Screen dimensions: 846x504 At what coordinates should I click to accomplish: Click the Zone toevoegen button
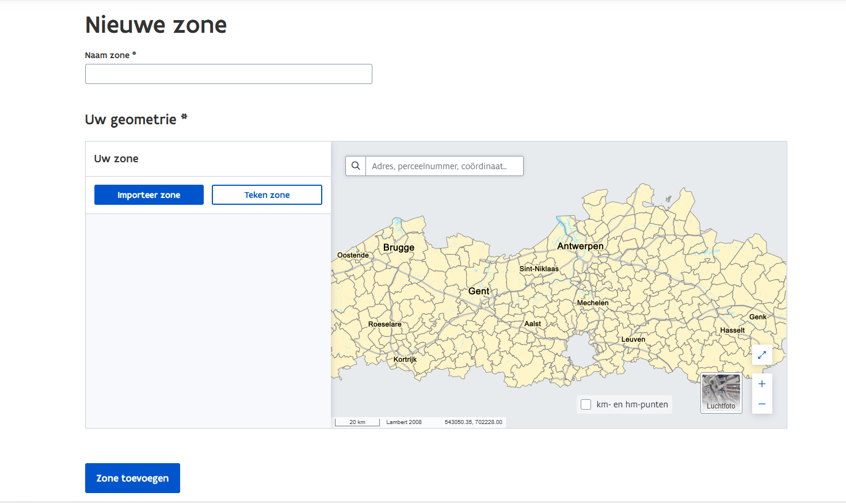[x=132, y=478]
